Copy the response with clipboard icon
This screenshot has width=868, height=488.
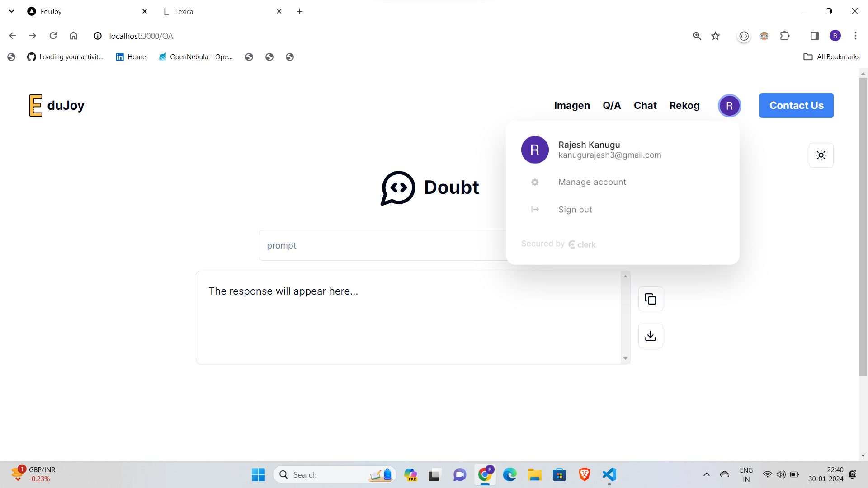[650, 299]
